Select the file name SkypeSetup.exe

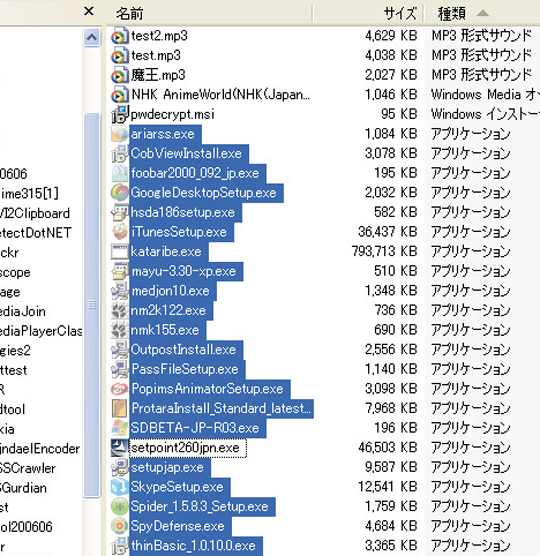coord(177,487)
